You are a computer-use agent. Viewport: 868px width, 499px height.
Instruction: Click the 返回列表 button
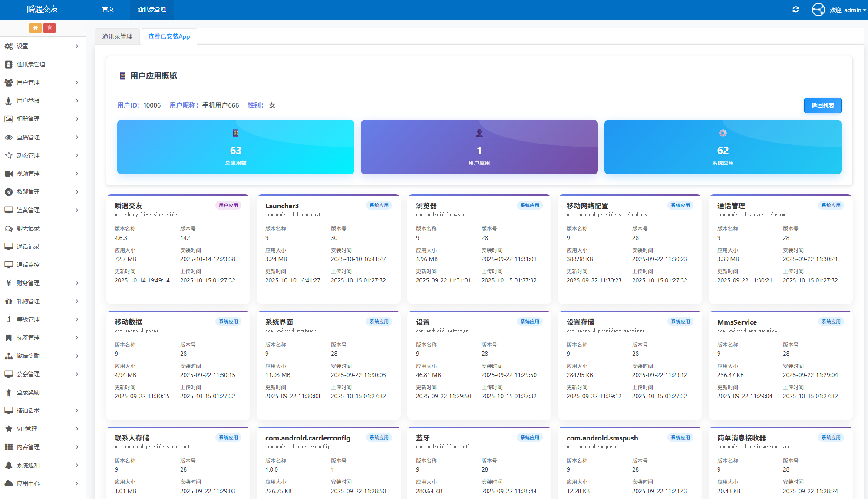point(822,105)
